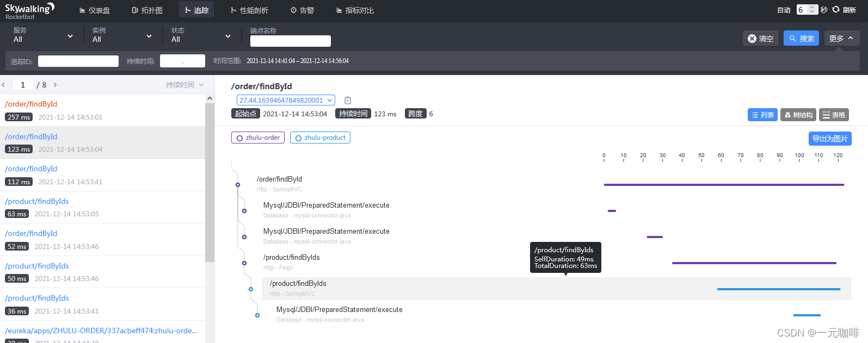
Task: Toggle the zhulu-order service legend
Action: 258,138
